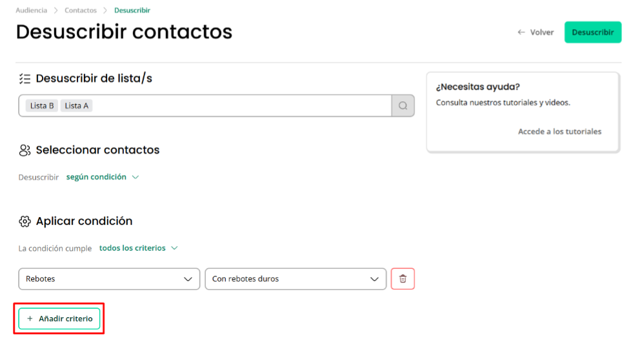This screenshot has height=343, width=644.
Task: Click the contacts icon beside Seleccionar contactos
Action: tap(25, 150)
